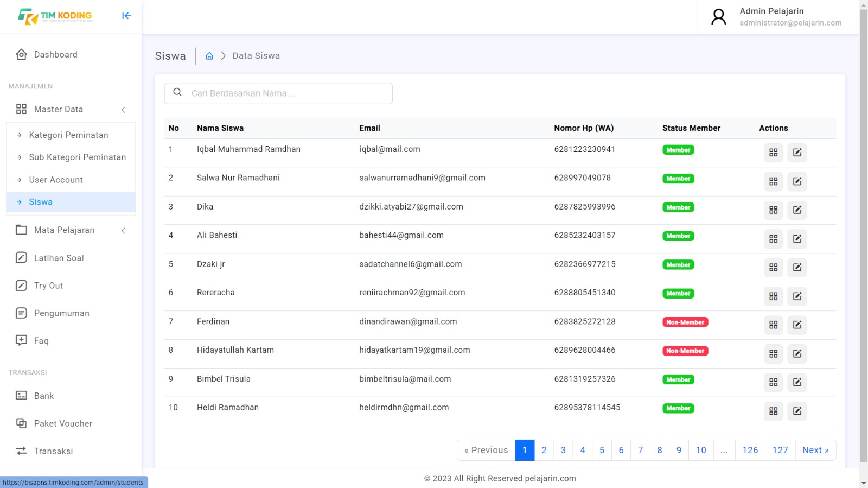Click Non-Member badge for Hidayatullah Kartam
868x488 pixels.
point(685,351)
